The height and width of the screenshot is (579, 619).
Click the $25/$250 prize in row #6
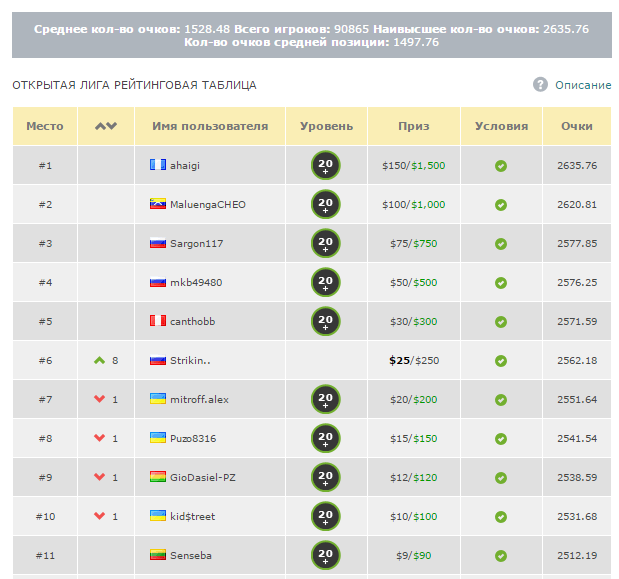coord(413,360)
